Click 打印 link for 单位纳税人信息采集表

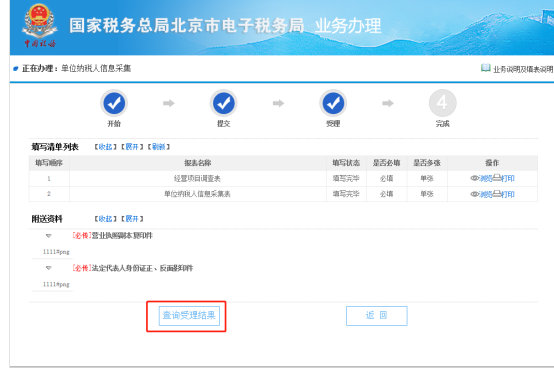coord(508,194)
